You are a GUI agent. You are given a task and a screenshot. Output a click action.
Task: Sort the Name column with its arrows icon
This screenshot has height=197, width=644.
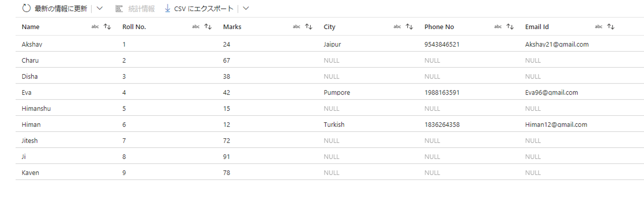(x=107, y=27)
